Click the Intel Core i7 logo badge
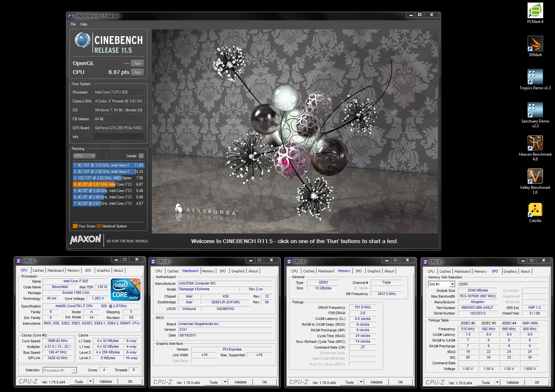The width and height of the screenshot is (555, 392). pos(126,289)
